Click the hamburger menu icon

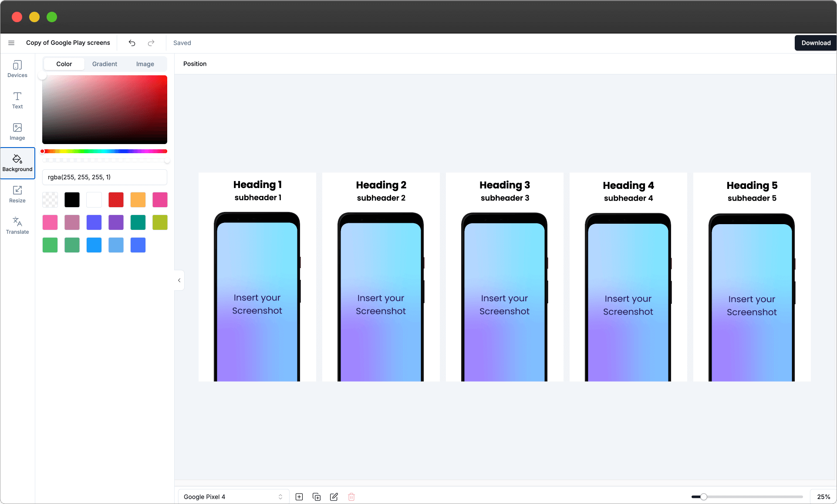[11, 43]
